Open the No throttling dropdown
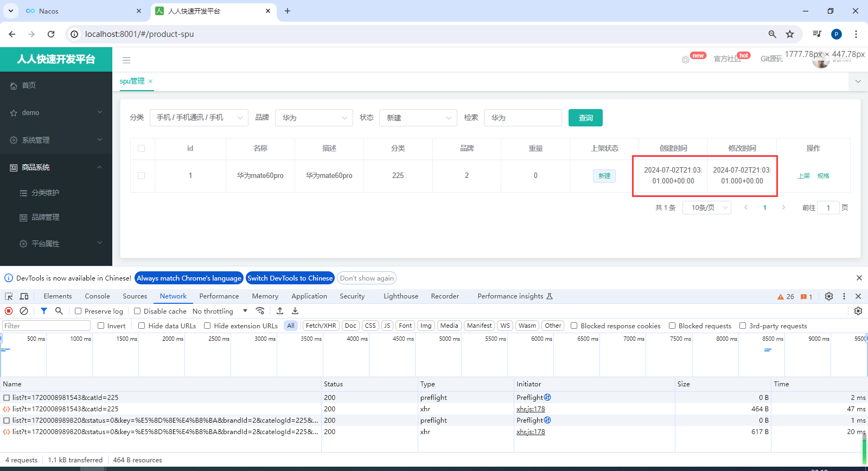 point(220,311)
